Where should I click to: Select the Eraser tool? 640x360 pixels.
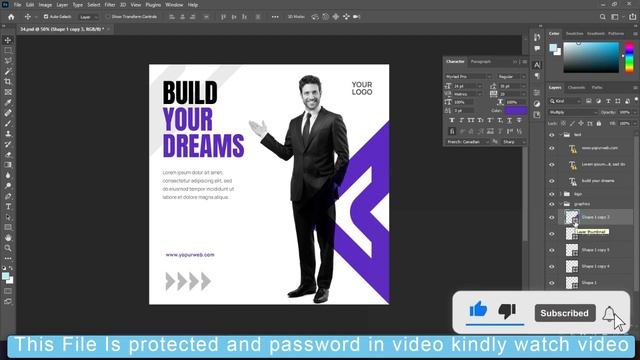click(x=8, y=155)
